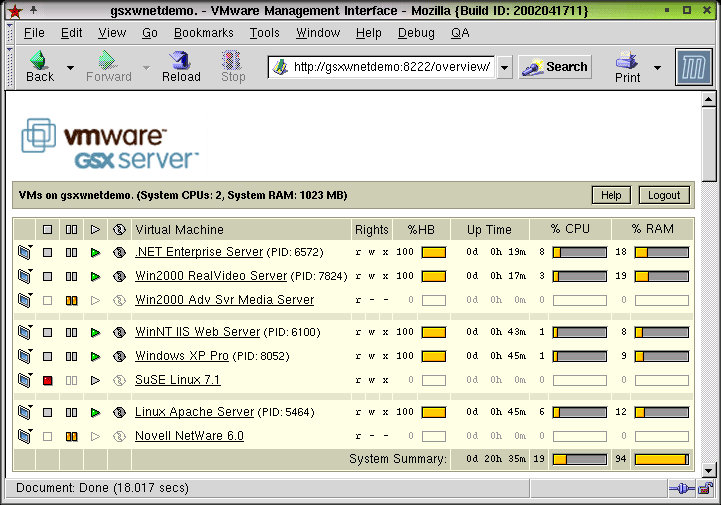Open the Debug menu
721x505 pixels.
coord(416,33)
